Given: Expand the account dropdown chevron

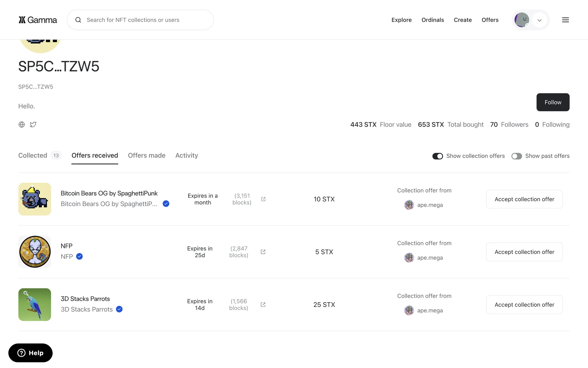Looking at the screenshot, I should coord(539,20).
